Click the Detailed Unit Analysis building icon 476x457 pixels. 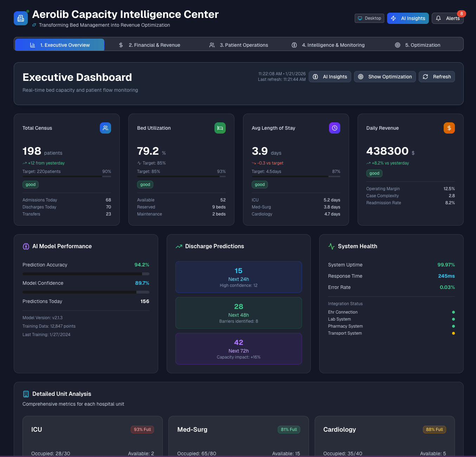[26, 394]
